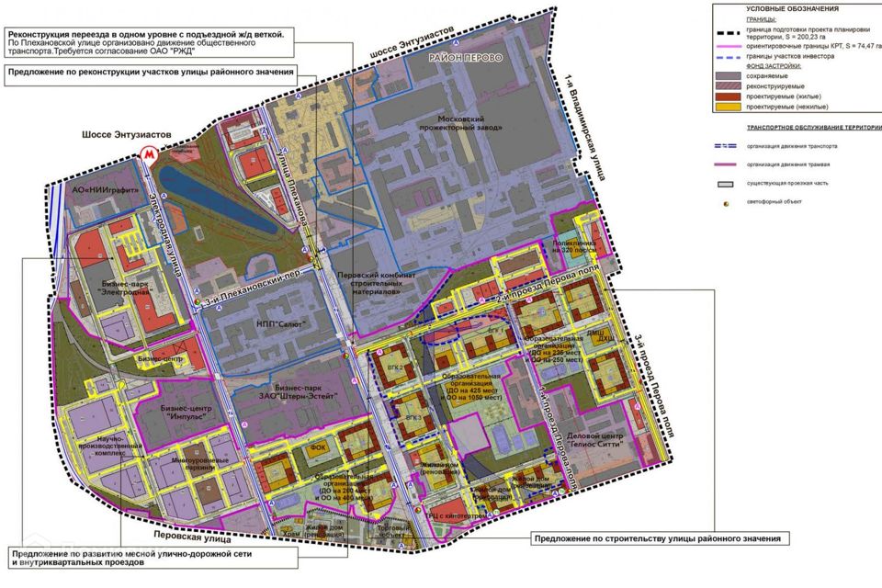Click the 'ФОНД ЗАСТРОЙКИ:' legend subheading

click(774, 66)
